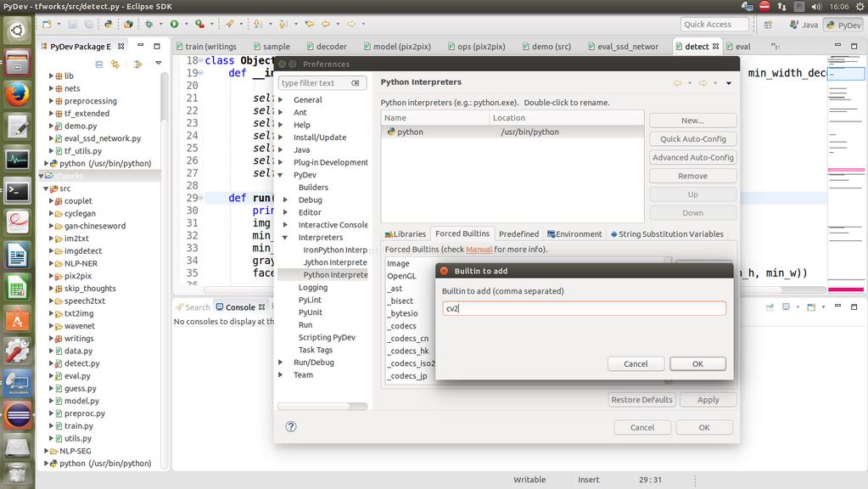Open the String Substitution Variables tab

pos(667,233)
